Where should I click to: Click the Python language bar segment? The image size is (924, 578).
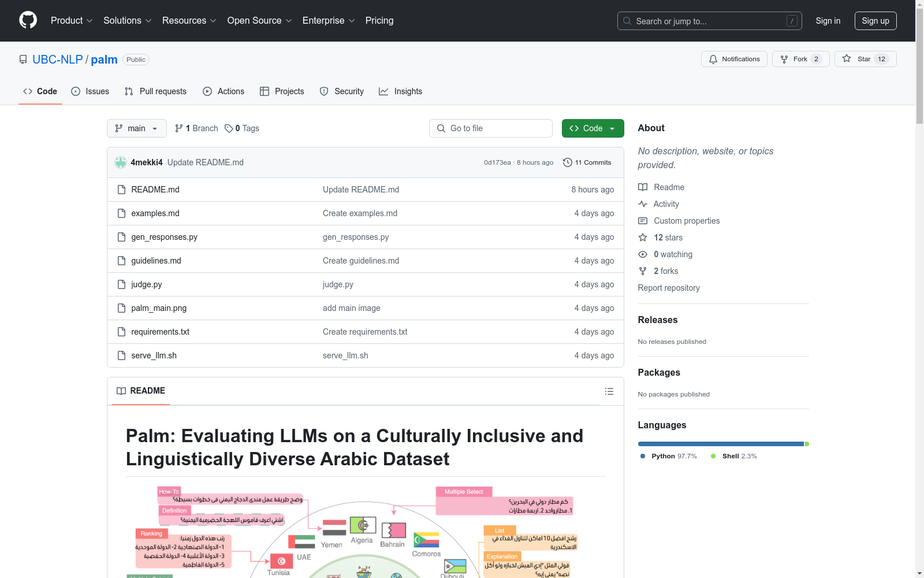tap(721, 444)
